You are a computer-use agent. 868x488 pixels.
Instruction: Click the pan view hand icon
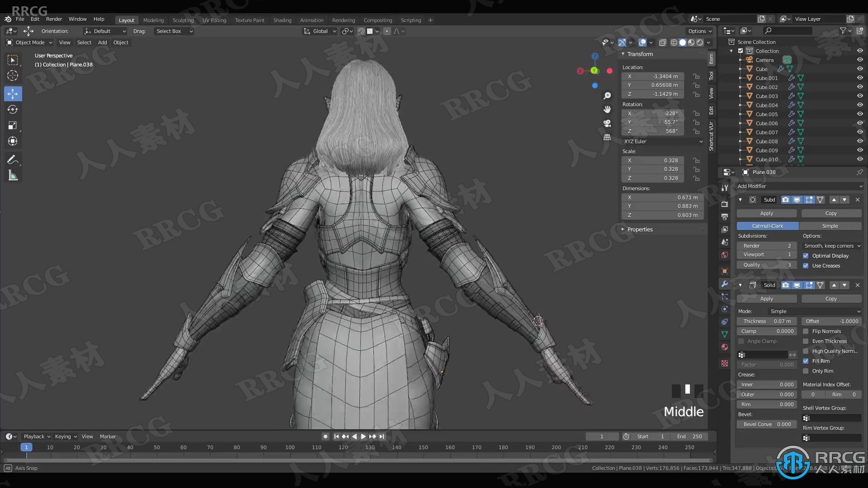pyautogui.click(x=607, y=109)
